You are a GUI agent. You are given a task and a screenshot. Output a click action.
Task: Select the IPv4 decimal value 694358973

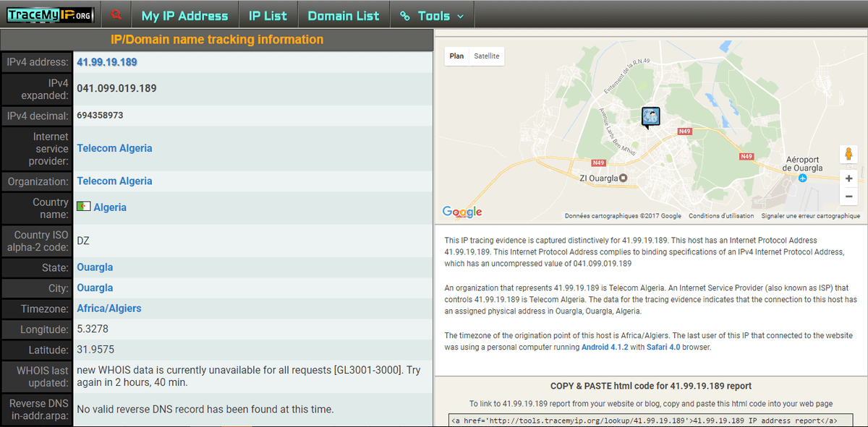click(x=100, y=116)
